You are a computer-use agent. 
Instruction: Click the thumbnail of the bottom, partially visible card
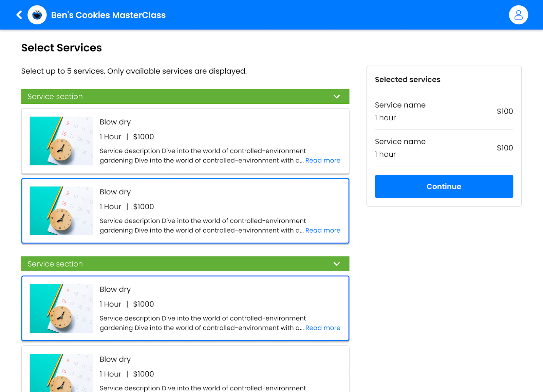pos(61,373)
